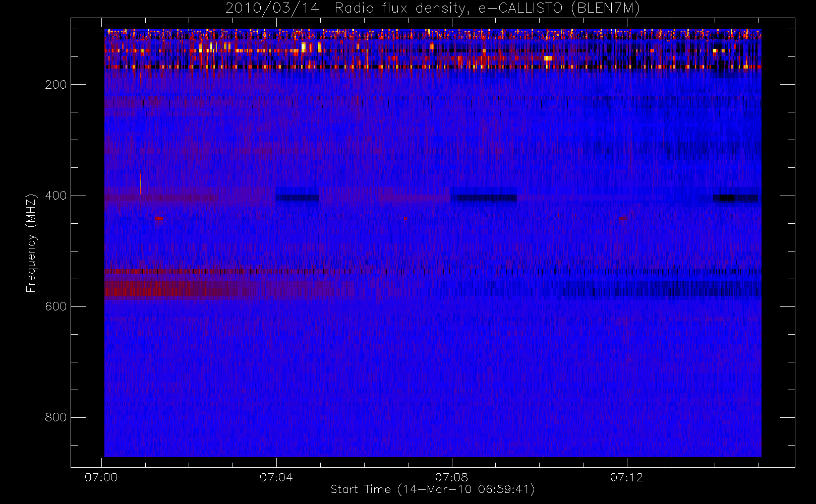Click the 600 frequency tick label
This screenshot has height=504, width=816.
(x=55, y=306)
